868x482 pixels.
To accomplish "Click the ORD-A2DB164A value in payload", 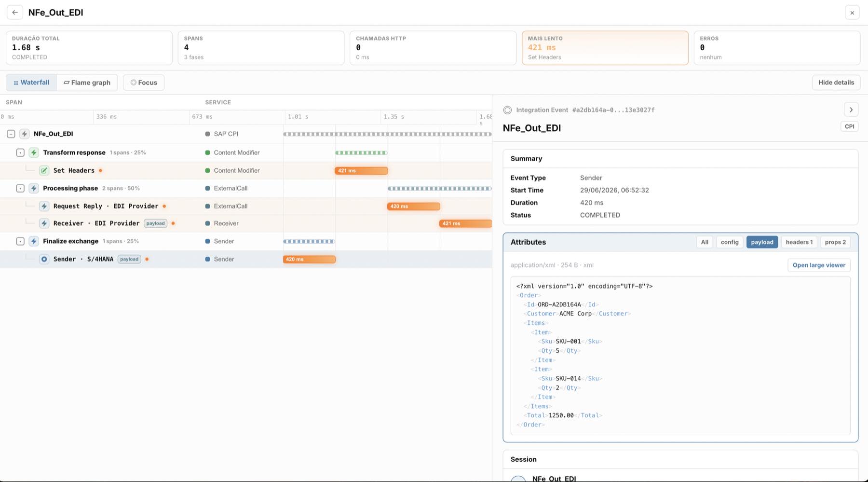I will [x=559, y=304].
